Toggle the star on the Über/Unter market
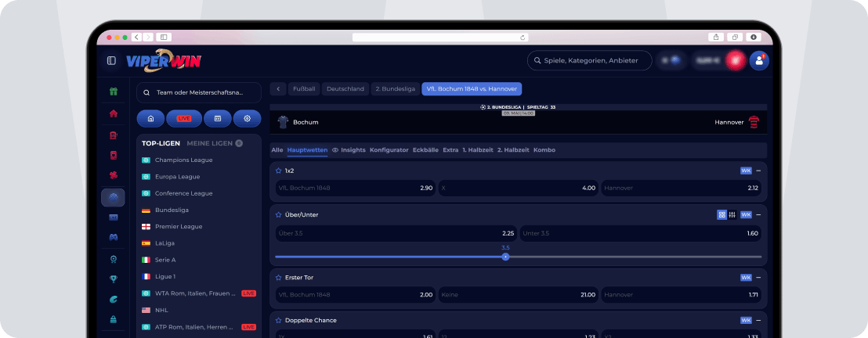 tap(278, 214)
